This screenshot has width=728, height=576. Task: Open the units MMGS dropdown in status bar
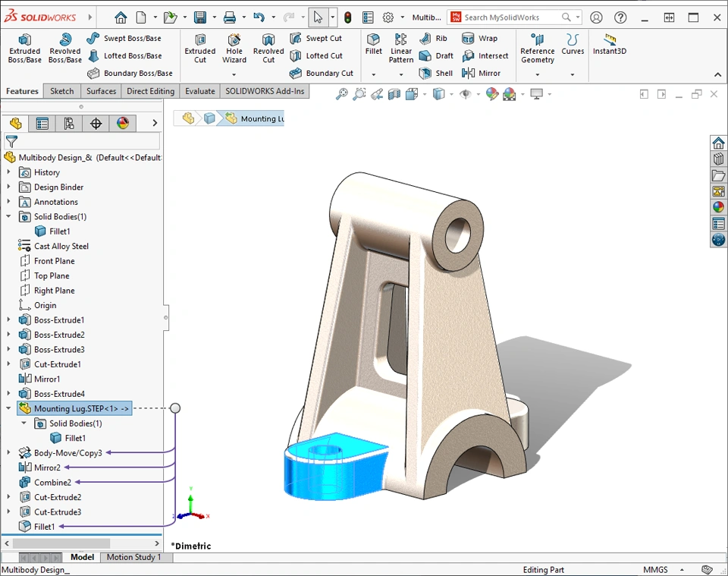(x=682, y=569)
